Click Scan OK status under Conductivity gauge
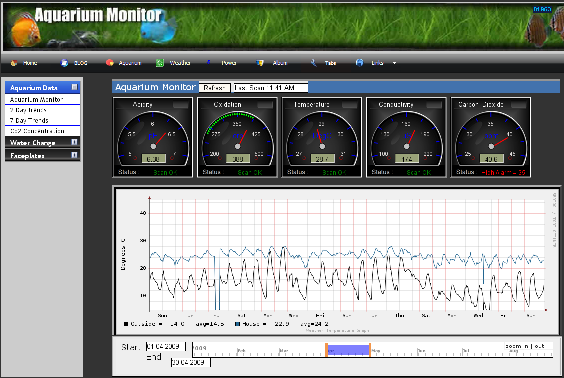Viewport: 564px width, 378px height. tap(419, 172)
